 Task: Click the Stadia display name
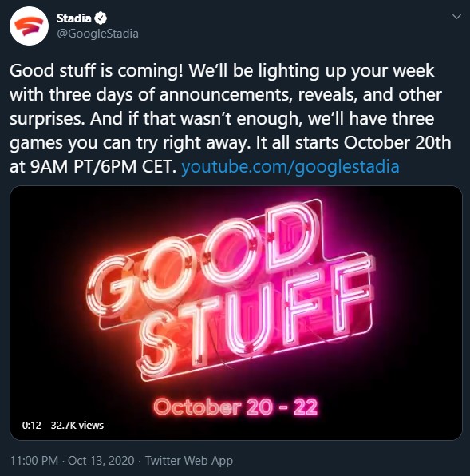73,18
